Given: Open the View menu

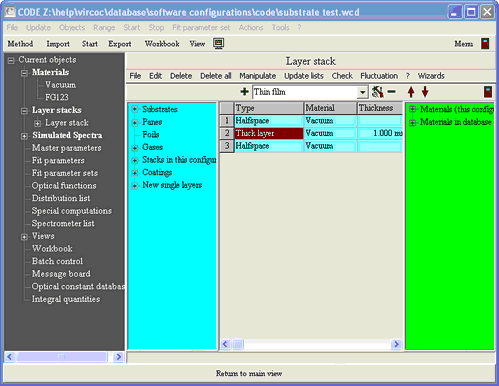Looking at the screenshot, I should point(197,44).
